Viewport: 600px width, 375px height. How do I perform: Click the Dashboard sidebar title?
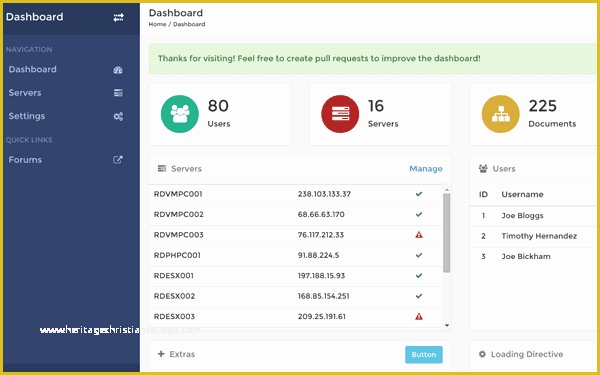[34, 17]
